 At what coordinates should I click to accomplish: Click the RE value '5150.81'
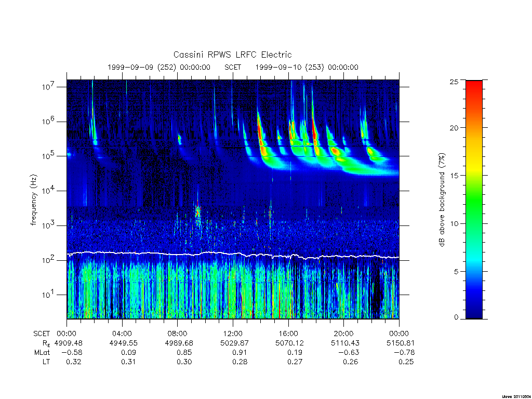point(401,343)
